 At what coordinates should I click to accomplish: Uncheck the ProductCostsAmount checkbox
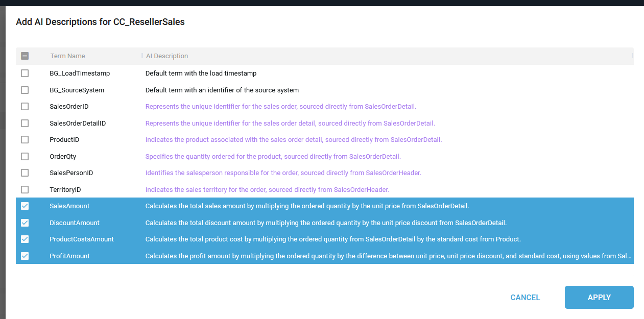click(25, 239)
